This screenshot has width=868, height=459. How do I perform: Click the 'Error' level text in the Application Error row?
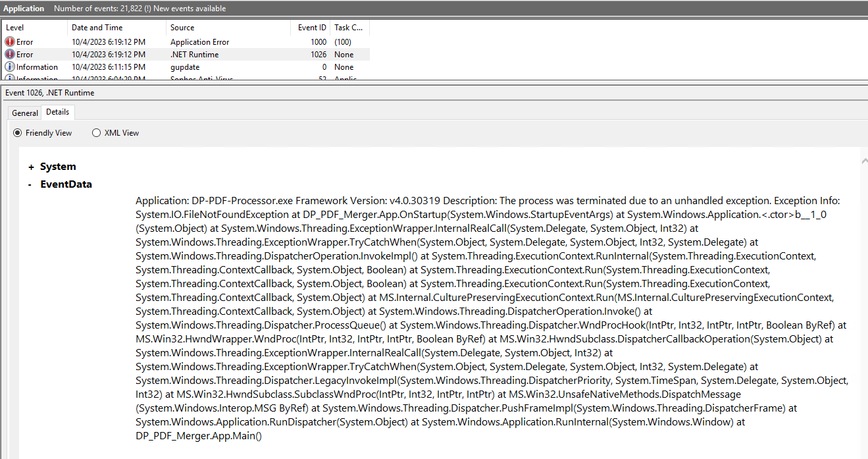coord(24,42)
